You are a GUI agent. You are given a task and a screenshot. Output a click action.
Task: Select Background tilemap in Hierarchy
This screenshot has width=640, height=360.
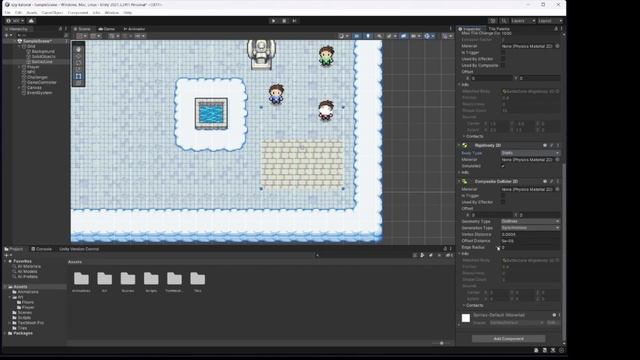pos(43,52)
